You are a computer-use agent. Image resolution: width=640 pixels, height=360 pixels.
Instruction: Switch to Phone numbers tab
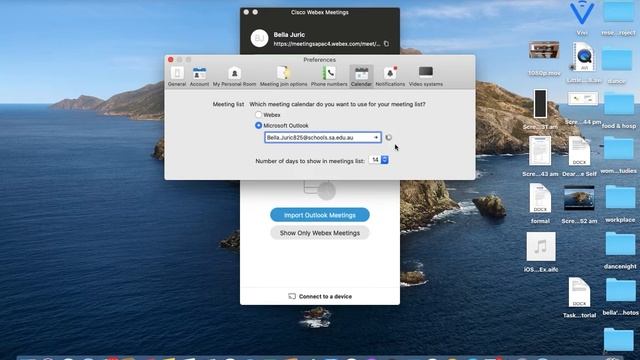click(x=329, y=77)
